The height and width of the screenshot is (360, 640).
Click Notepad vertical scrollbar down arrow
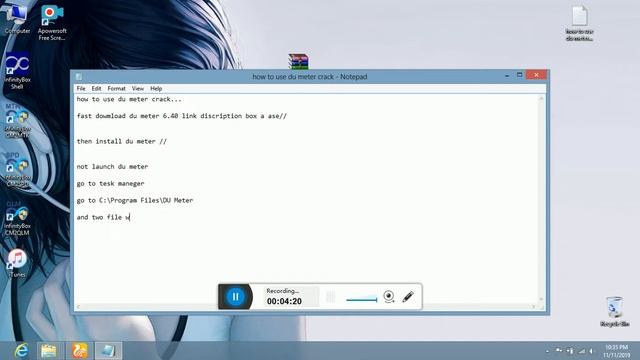pos(541,299)
